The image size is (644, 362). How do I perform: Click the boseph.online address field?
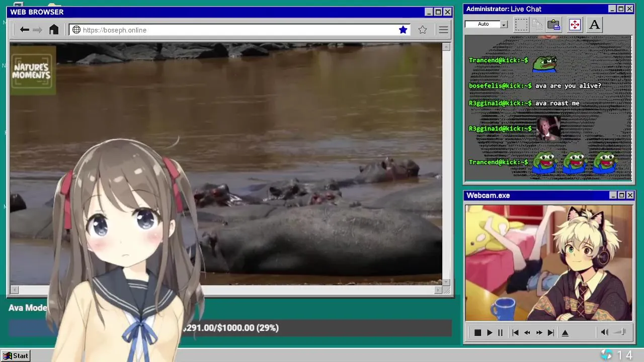[239, 30]
